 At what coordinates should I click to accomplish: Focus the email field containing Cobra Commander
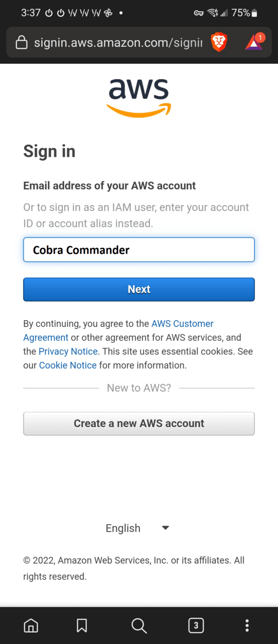[139, 250]
